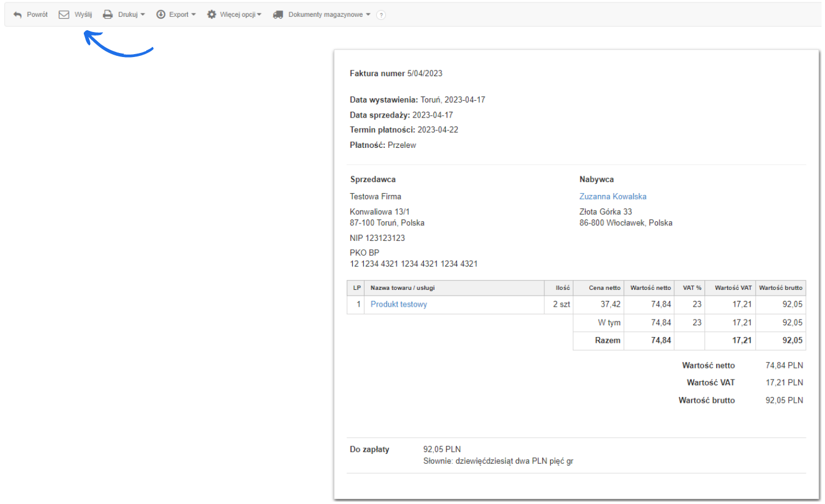Screen dimensions: 825x504
Task: Click the gear icon beside Więcej opcji
Action: click(x=211, y=14)
